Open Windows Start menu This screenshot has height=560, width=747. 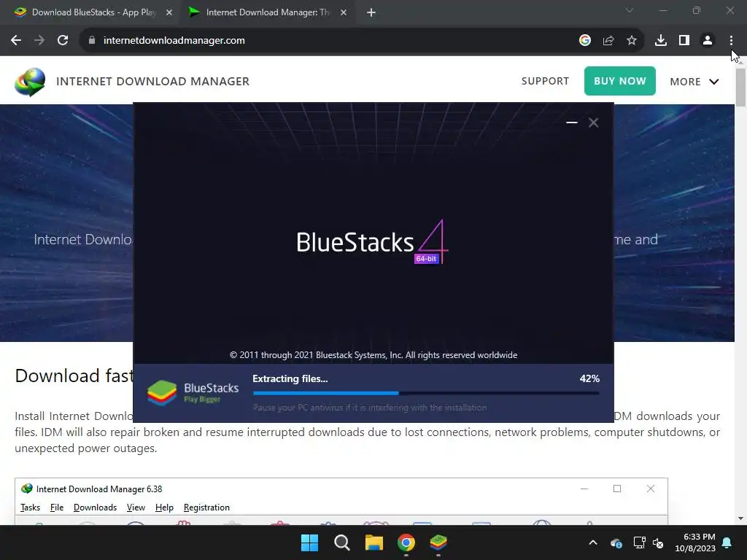(x=309, y=542)
